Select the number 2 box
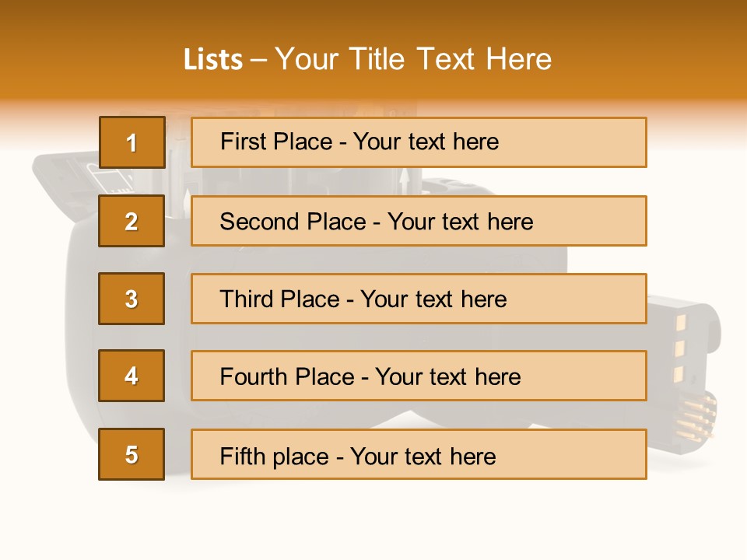The image size is (747, 560). pos(132,221)
